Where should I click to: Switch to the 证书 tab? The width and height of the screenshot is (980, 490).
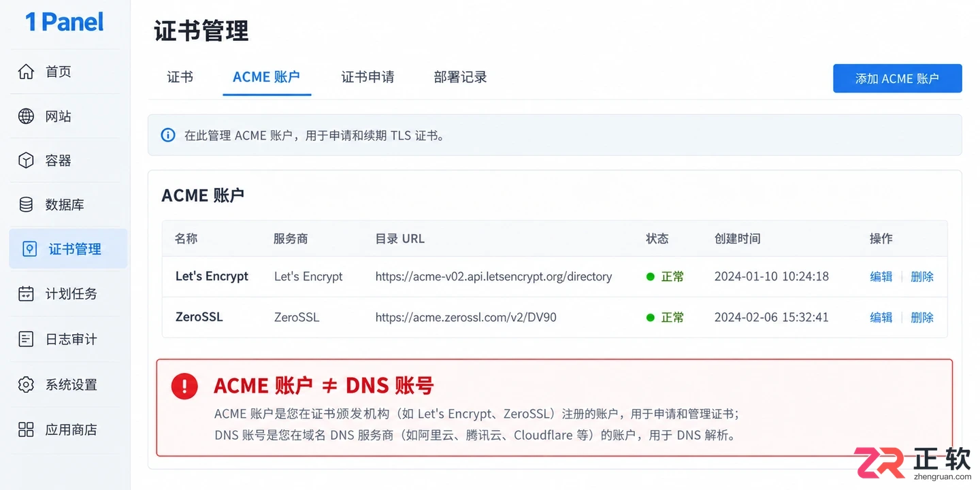180,77
